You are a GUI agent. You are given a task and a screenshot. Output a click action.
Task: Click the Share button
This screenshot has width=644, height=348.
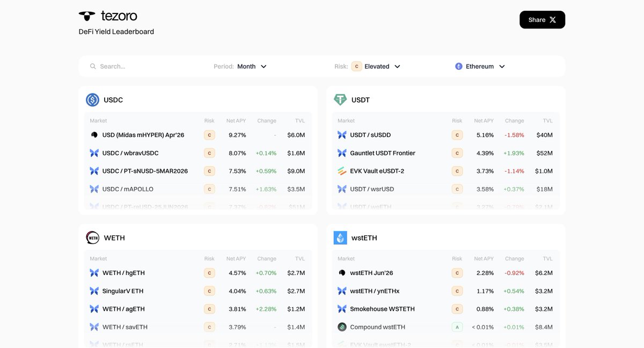542,19
